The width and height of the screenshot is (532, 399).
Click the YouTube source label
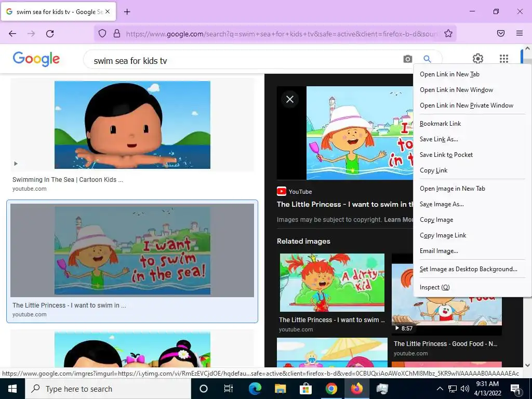tap(300, 192)
